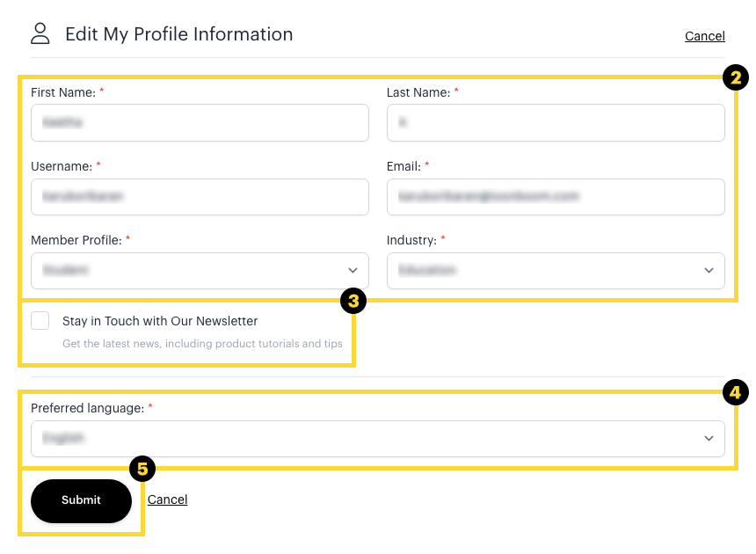Click the numbered callout badge 4

point(735,392)
